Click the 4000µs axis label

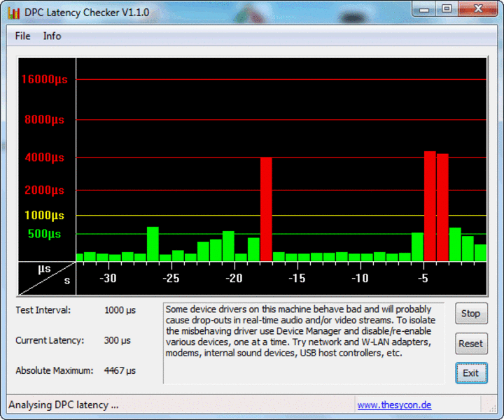44,157
